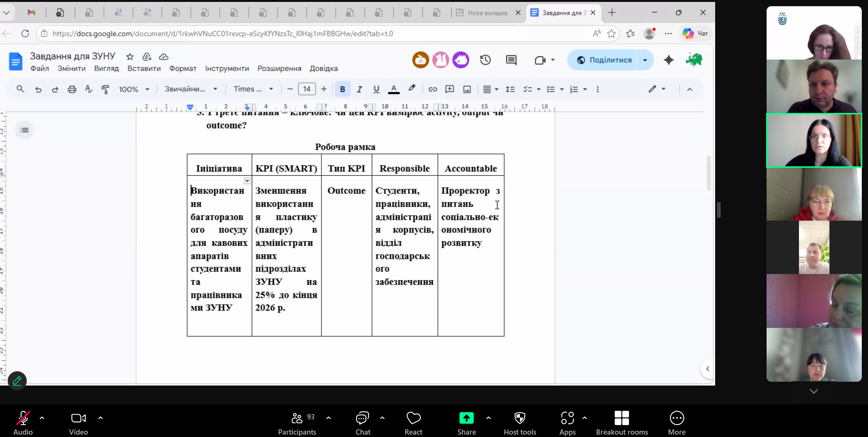Open the zoom level 100% dropdown
The height and width of the screenshot is (437, 868).
(x=134, y=90)
